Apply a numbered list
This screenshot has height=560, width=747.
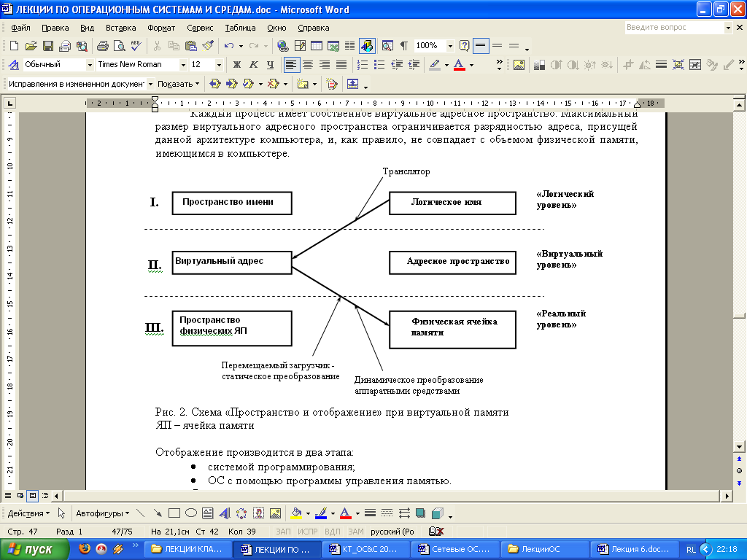[363, 65]
